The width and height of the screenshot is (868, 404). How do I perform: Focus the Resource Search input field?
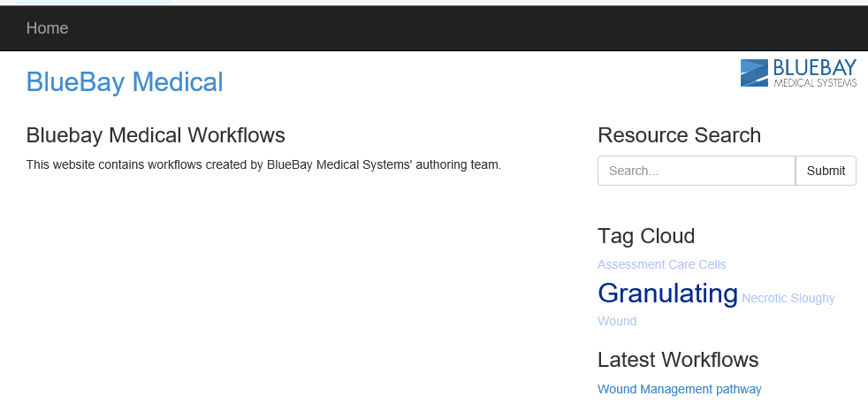(697, 171)
